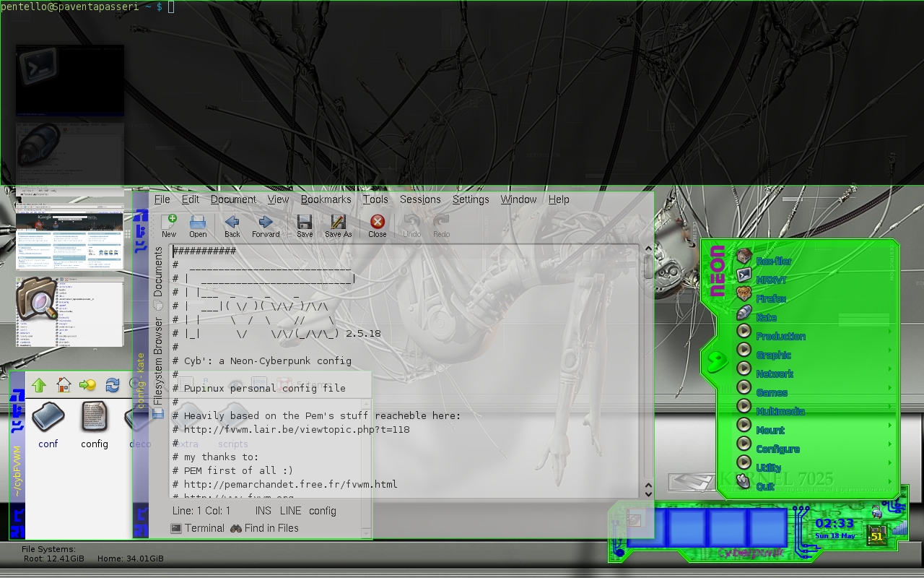Image resolution: width=924 pixels, height=578 pixels.
Task: Open the Help menu in Kate
Action: tap(559, 199)
